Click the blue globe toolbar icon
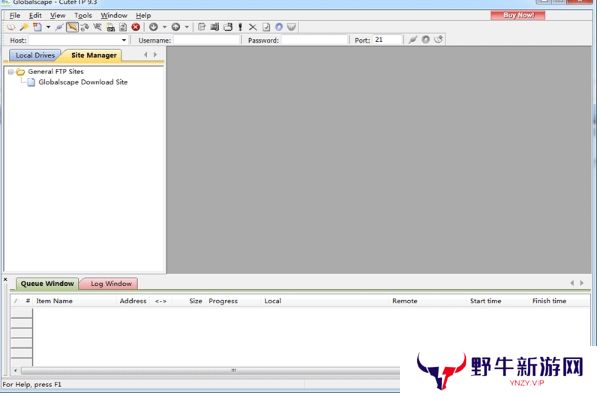 279,27
